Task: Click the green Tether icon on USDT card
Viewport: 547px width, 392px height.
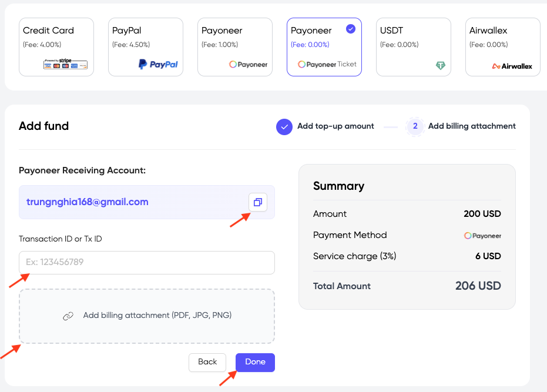Action: tap(440, 65)
